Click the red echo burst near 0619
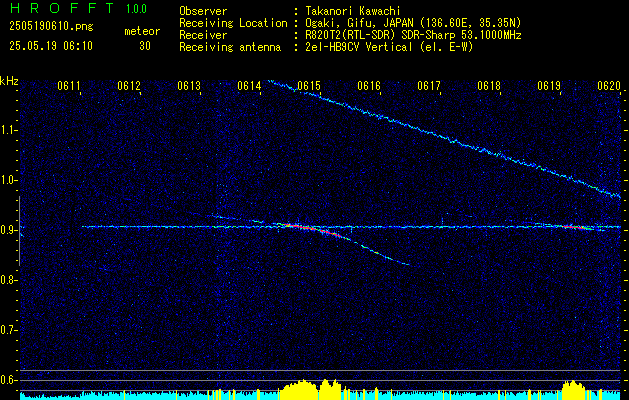This screenshot has width=629, height=400. coord(574,227)
